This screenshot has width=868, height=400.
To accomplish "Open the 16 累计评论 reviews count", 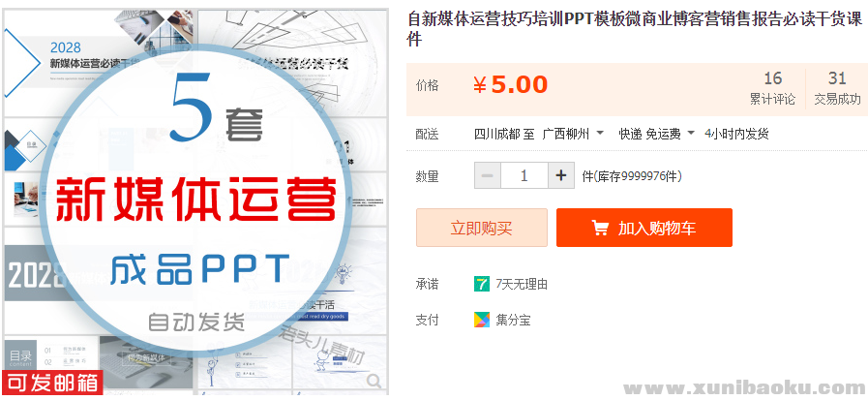I will (772, 88).
